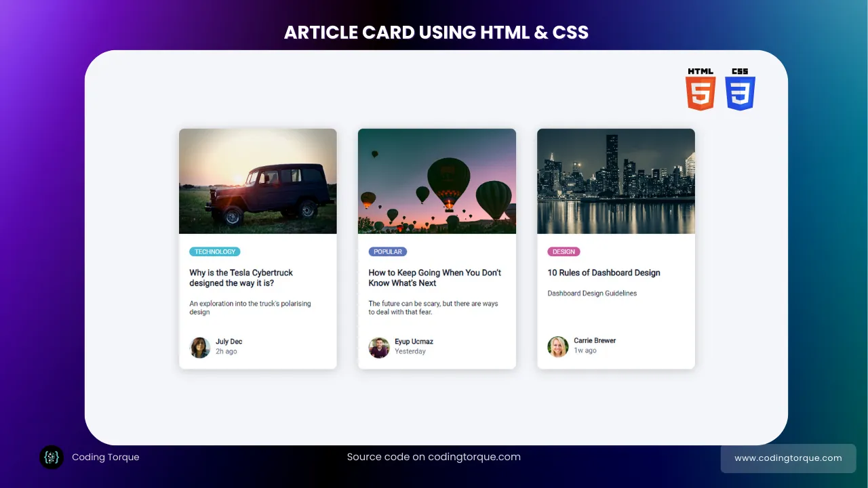Screen dimensions: 868x488
Task: Open the hot air balloons image
Action: coord(437,181)
